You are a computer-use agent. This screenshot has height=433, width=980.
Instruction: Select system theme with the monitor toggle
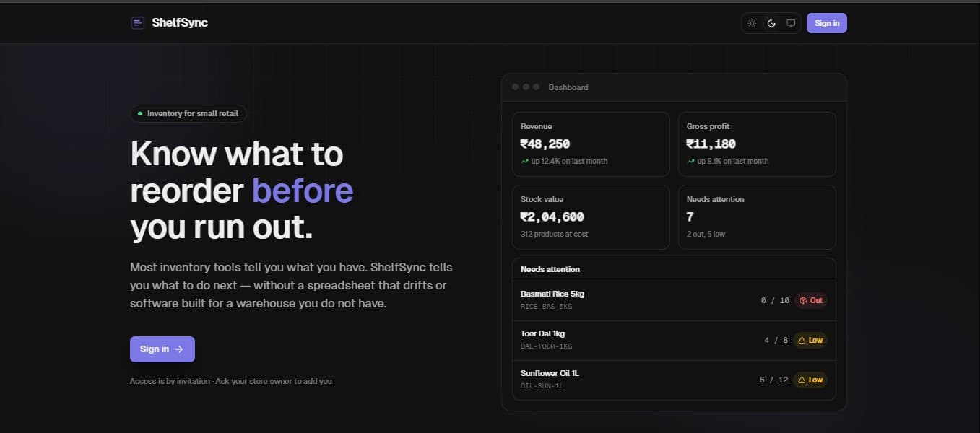pos(791,23)
